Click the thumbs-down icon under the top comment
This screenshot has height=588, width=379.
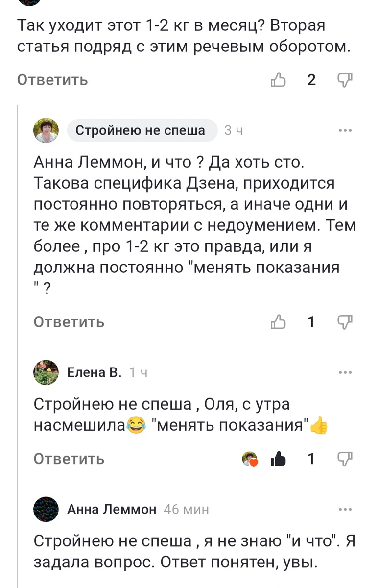[346, 80]
